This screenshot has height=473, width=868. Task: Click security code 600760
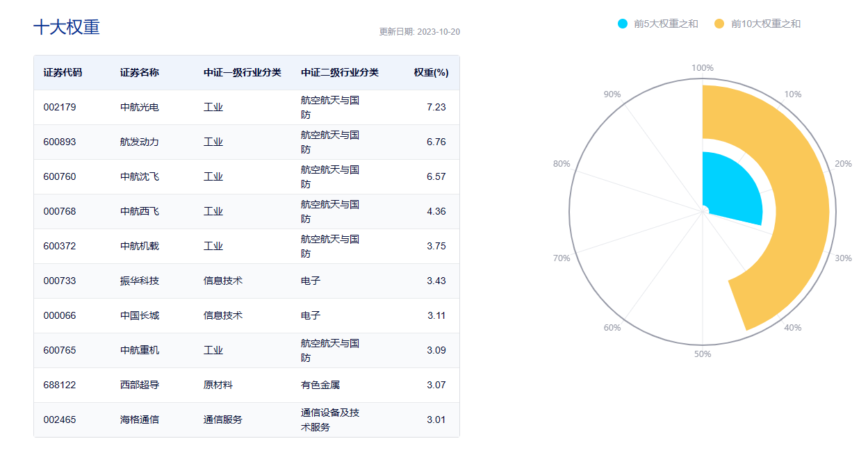pos(60,176)
